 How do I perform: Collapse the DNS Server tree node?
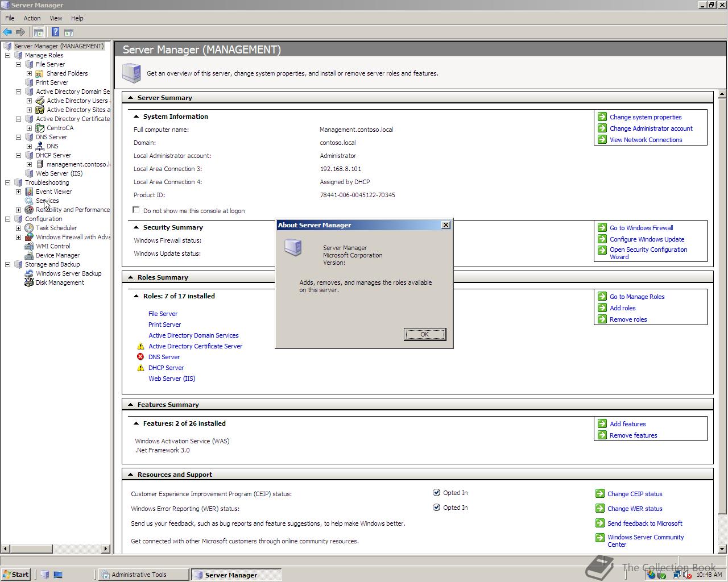click(x=18, y=137)
